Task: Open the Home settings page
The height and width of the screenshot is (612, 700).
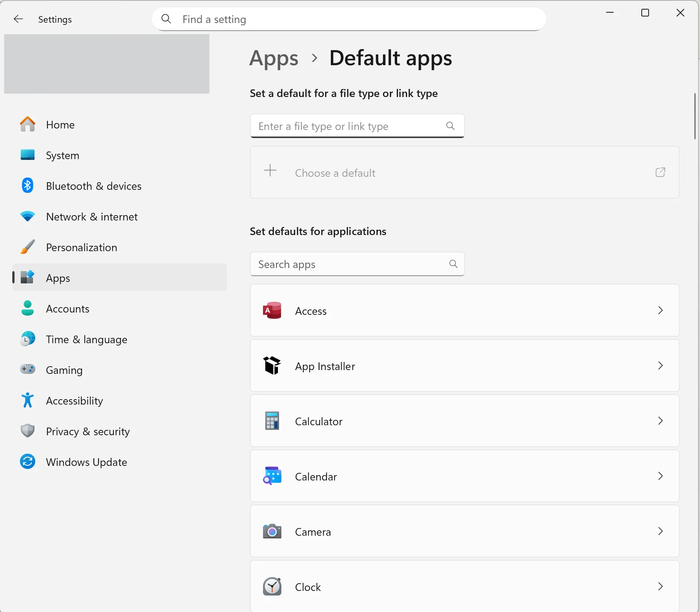Action: tap(120, 124)
